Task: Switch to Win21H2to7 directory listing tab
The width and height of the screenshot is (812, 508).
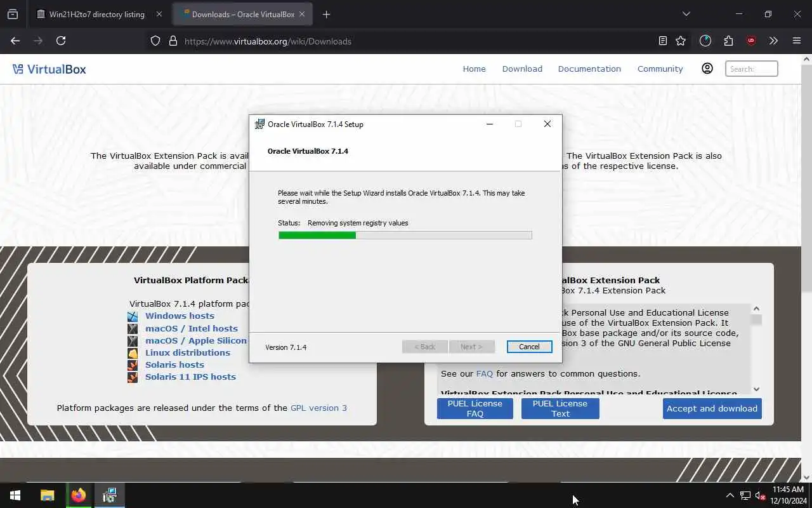Action: (96, 14)
